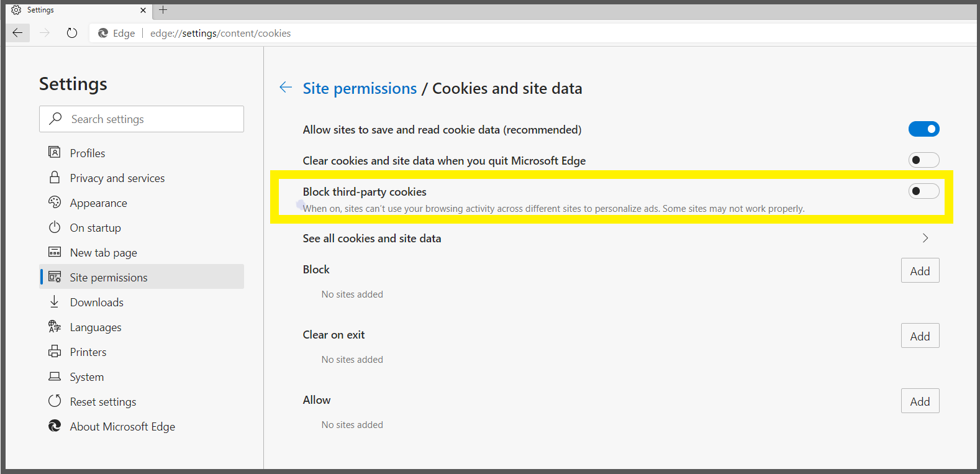Click the Languages icon in sidebar

[x=55, y=326]
